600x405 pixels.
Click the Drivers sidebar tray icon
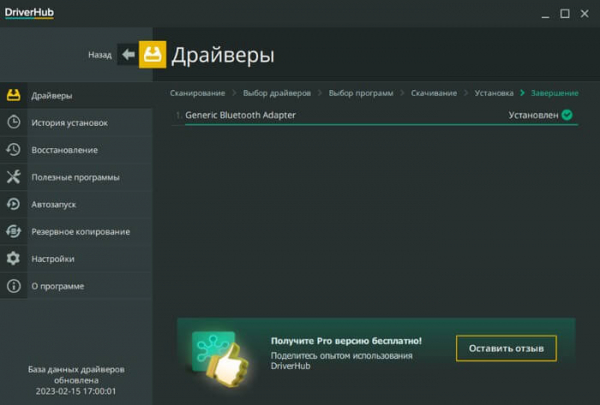point(13,95)
